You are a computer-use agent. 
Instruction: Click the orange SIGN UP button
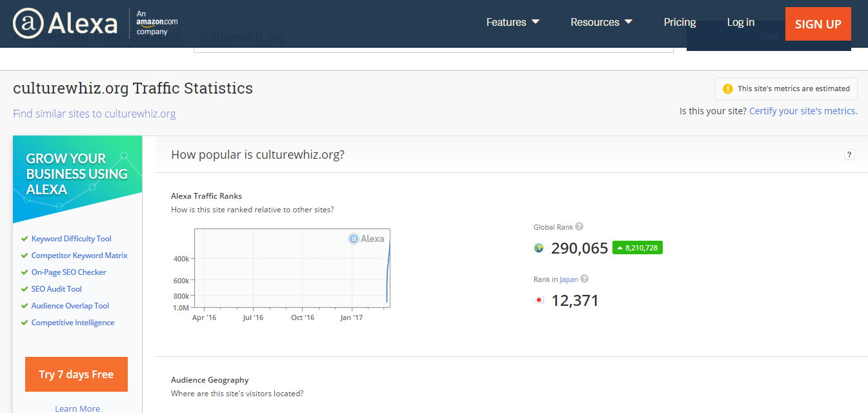818,24
